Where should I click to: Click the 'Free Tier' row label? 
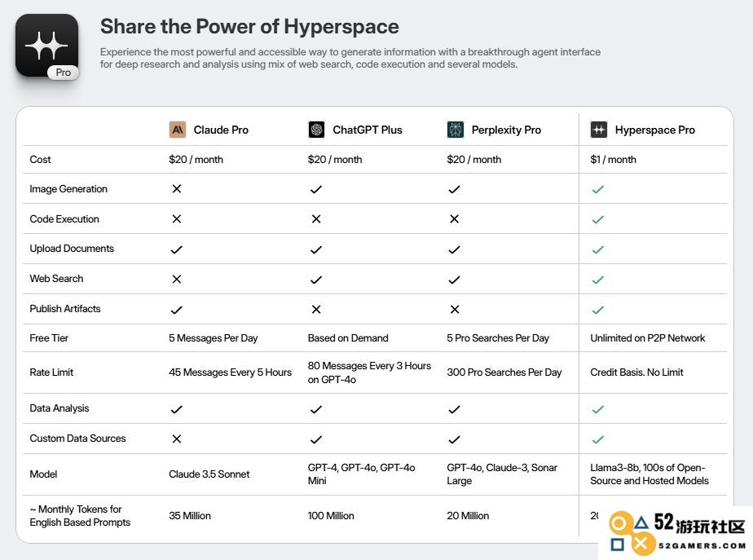[49, 338]
